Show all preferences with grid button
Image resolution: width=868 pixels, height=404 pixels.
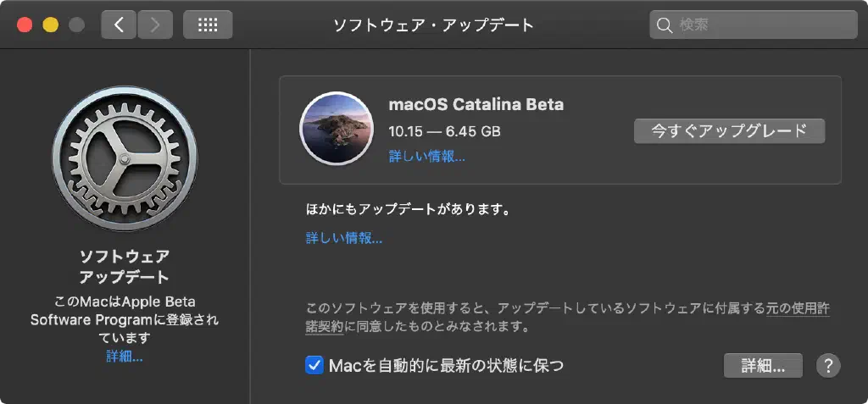[208, 25]
